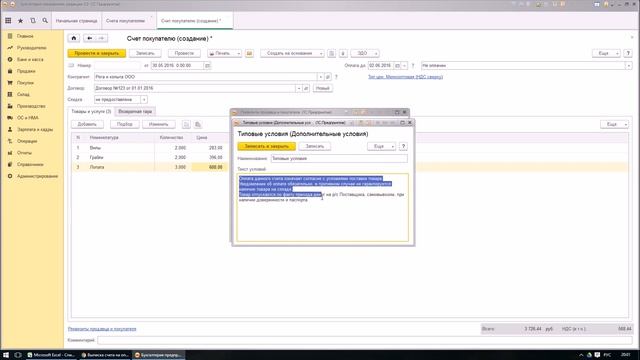Click Записать и закрыть in dialog

tap(267, 146)
